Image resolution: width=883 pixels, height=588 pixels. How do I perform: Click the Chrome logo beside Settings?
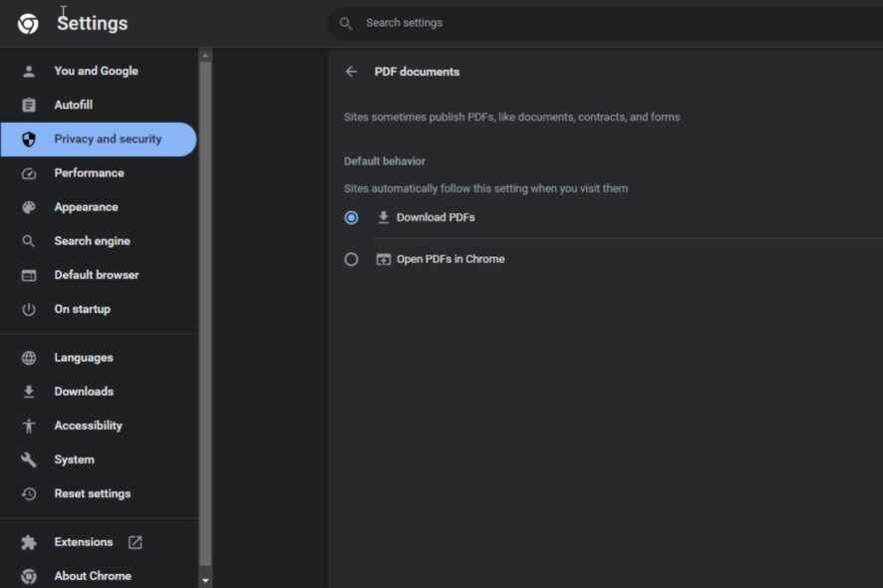pyautogui.click(x=28, y=24)
